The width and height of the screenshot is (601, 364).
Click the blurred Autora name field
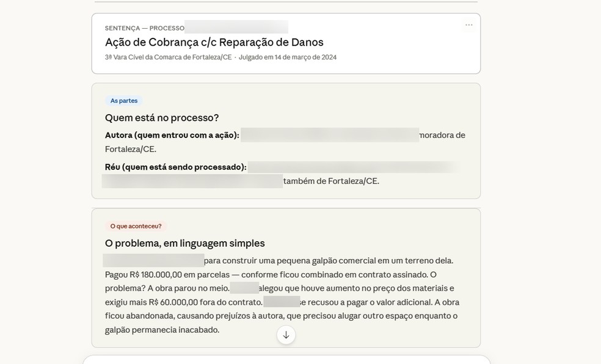(330, 135)
